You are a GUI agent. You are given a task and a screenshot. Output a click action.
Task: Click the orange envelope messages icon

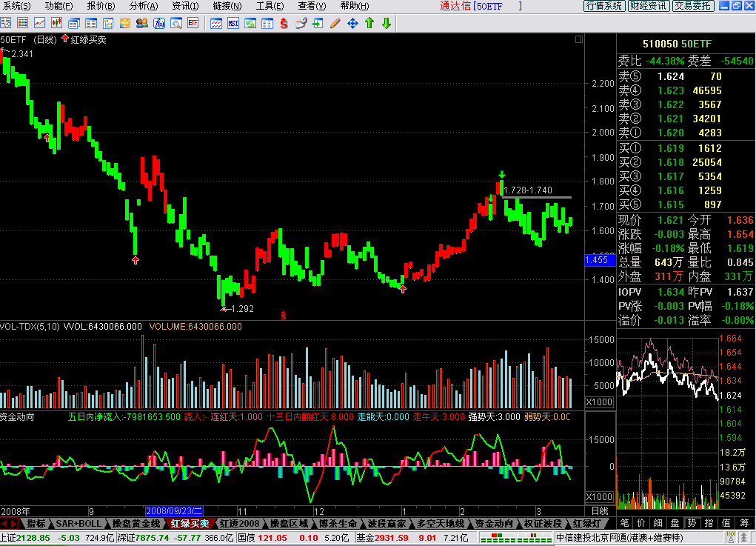pos(125,23)
